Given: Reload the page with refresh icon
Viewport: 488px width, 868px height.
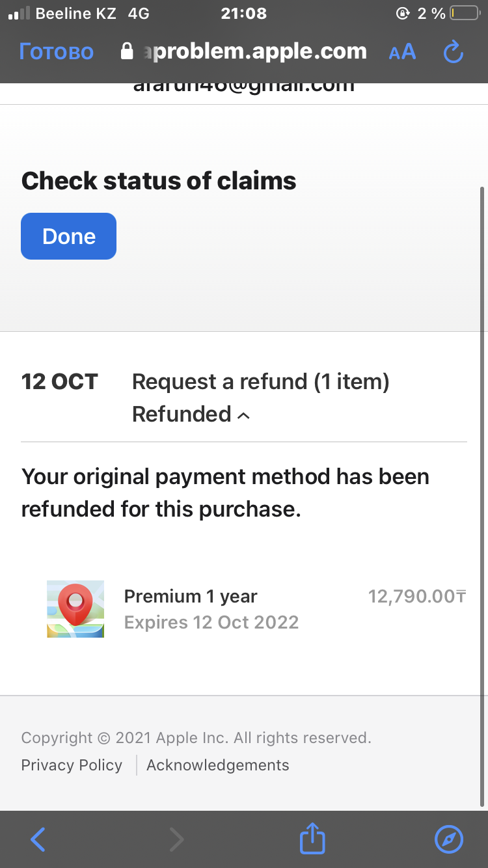Looking at the screenshot, I should (x=453, y=52).
